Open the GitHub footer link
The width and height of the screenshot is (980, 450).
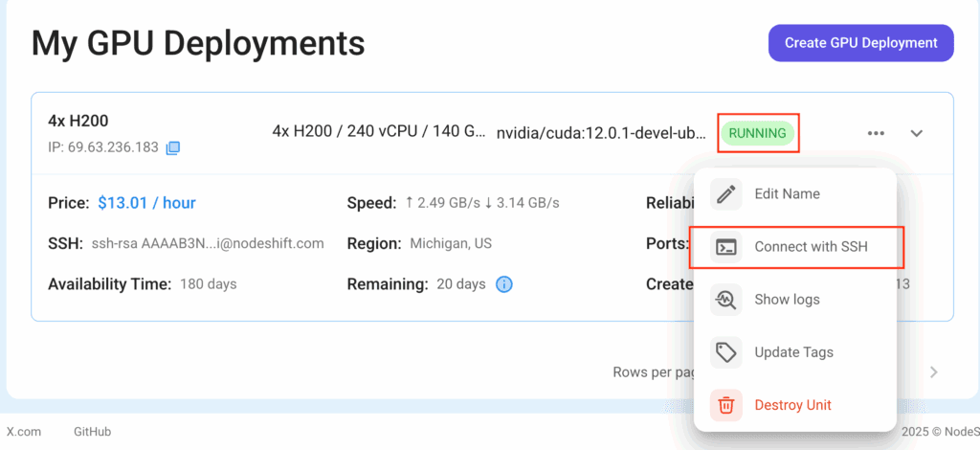pos(93,431)
